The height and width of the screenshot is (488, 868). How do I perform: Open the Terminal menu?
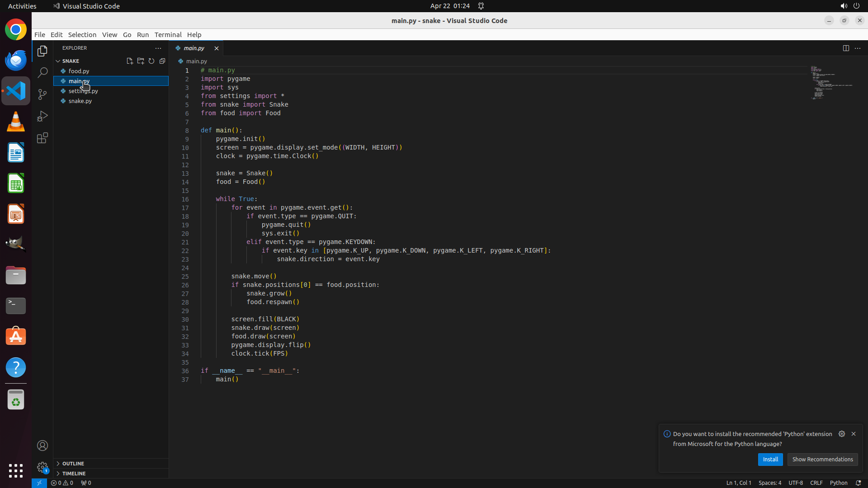(x=168, y=34)
